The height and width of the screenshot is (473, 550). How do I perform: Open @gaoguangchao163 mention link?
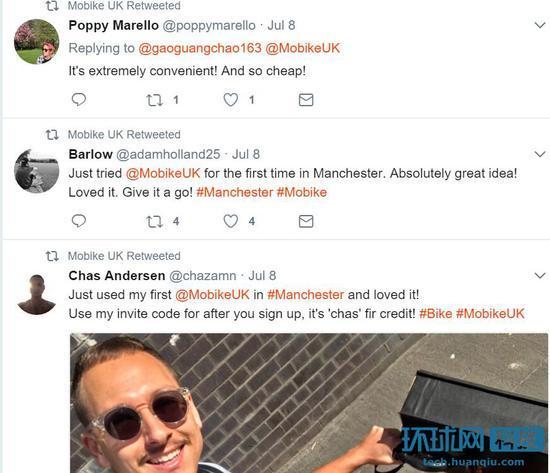tap(200, 48)
